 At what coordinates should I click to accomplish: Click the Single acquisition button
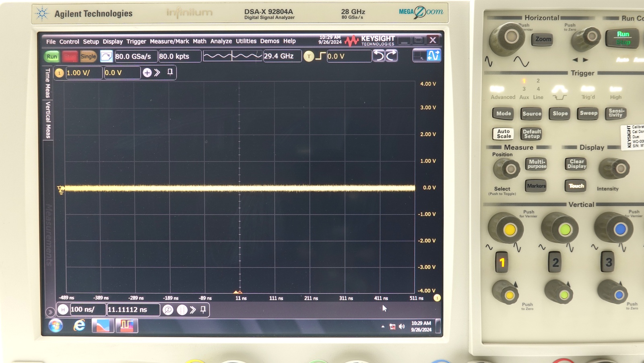(x=88, y=56)
